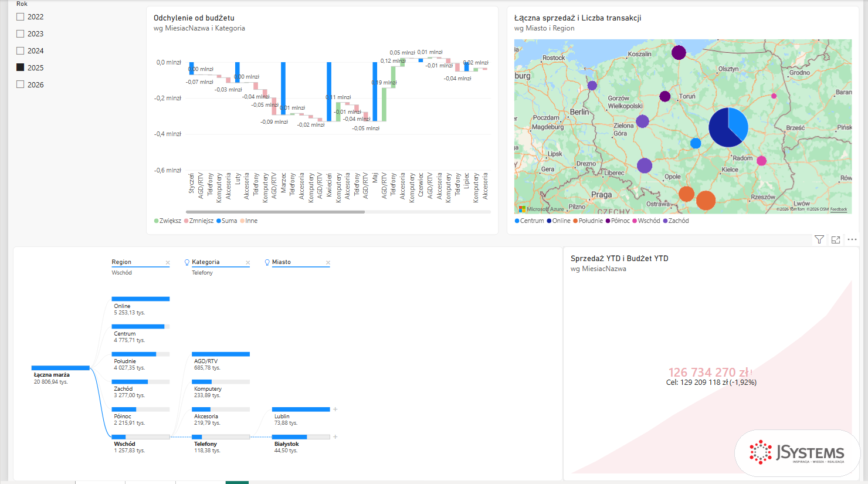Click Suma legend item in waterfall chart
868x484 pixels.
point(227,221)
